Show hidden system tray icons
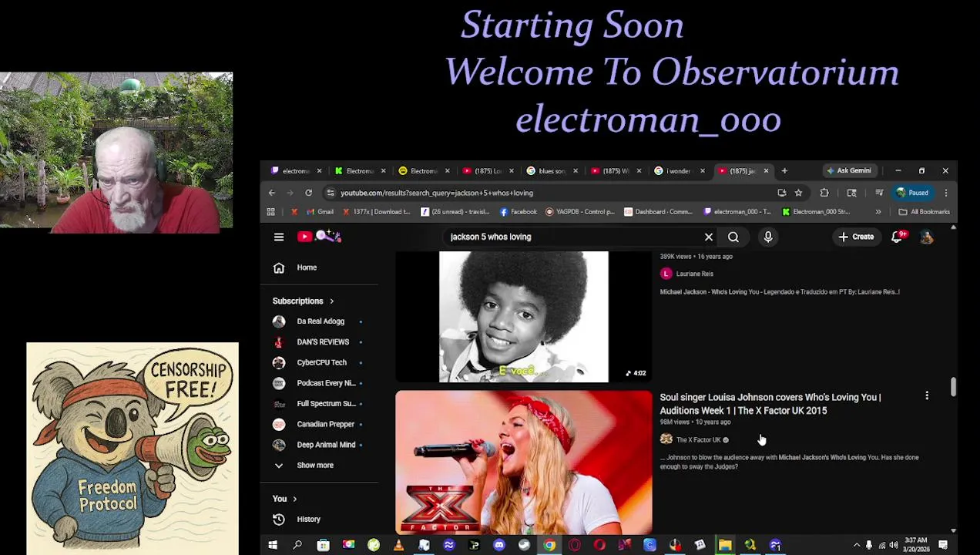Screen dimensions: 980x555 click(x=857, y=546)
